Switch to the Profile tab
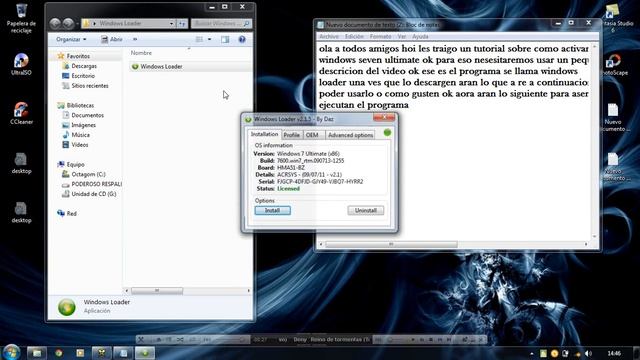Image resolution: width=640 pixels, height=360 pixels. coord(291,135)
